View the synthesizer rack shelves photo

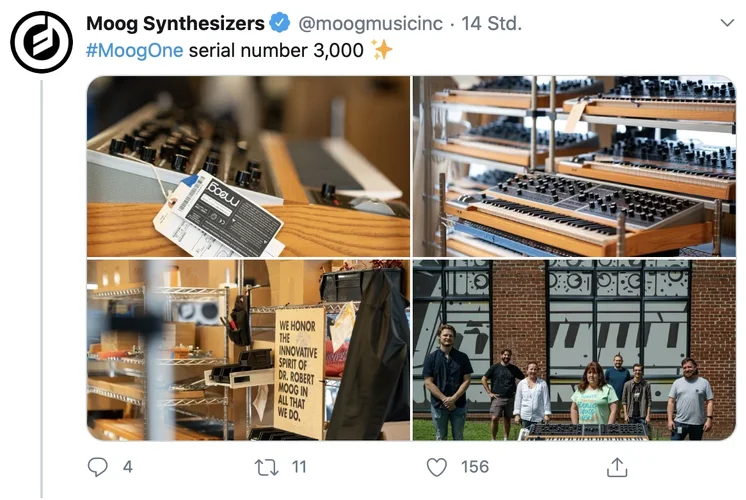(574, 167)
